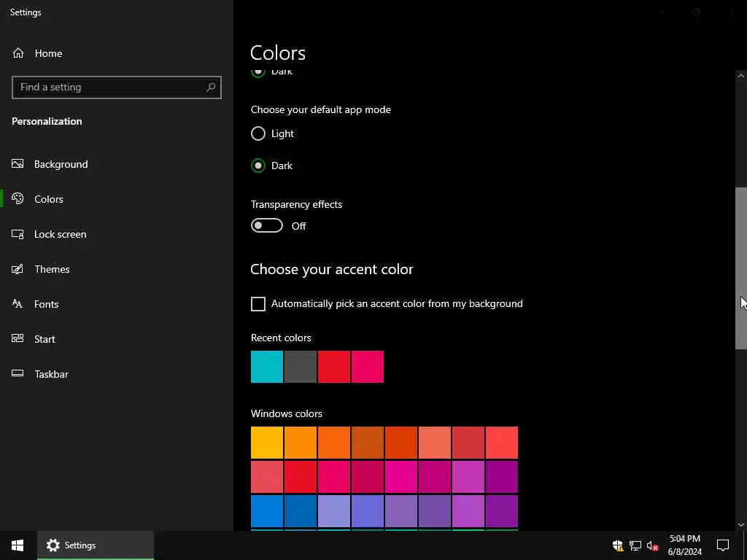Viewport: 747px width, 560px height.
Task: Click the Taskbar icon in sidebar
Action: 18,373
